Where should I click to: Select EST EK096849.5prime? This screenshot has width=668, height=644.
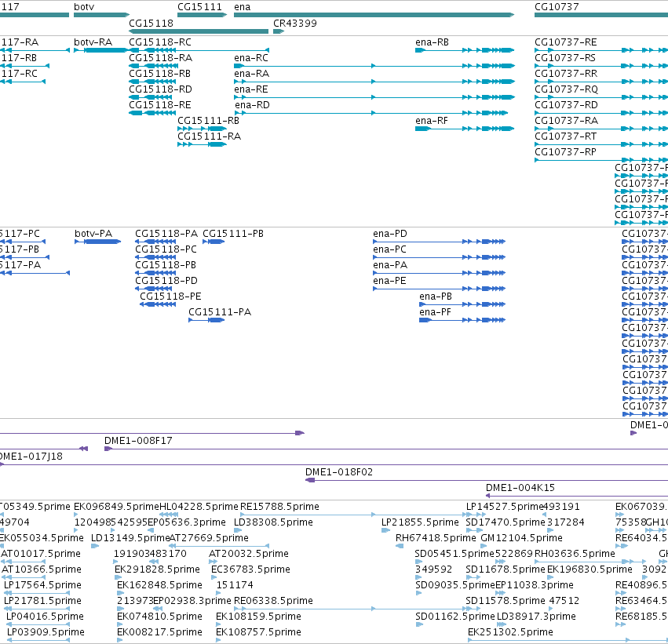116,507
